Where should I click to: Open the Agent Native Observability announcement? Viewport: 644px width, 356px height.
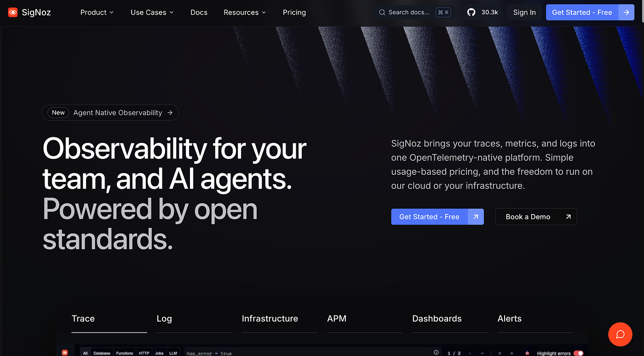(110, 113)
